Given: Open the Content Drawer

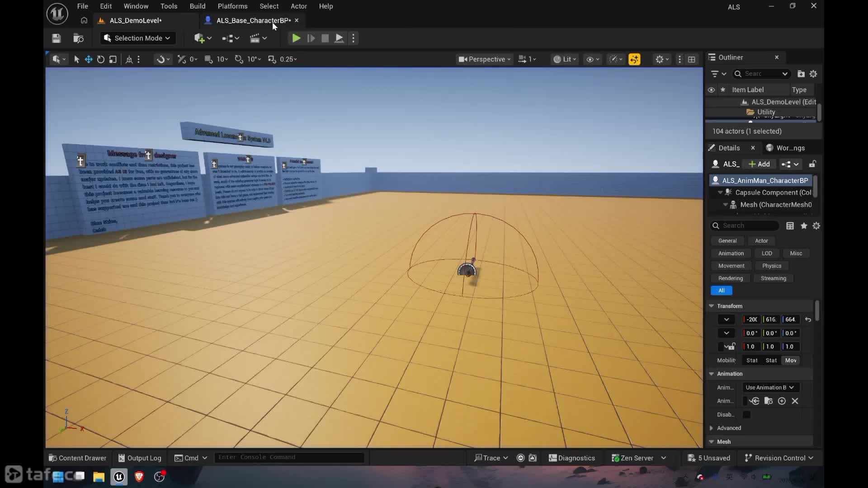Looking at the screenshot, I should pos(77,458).
